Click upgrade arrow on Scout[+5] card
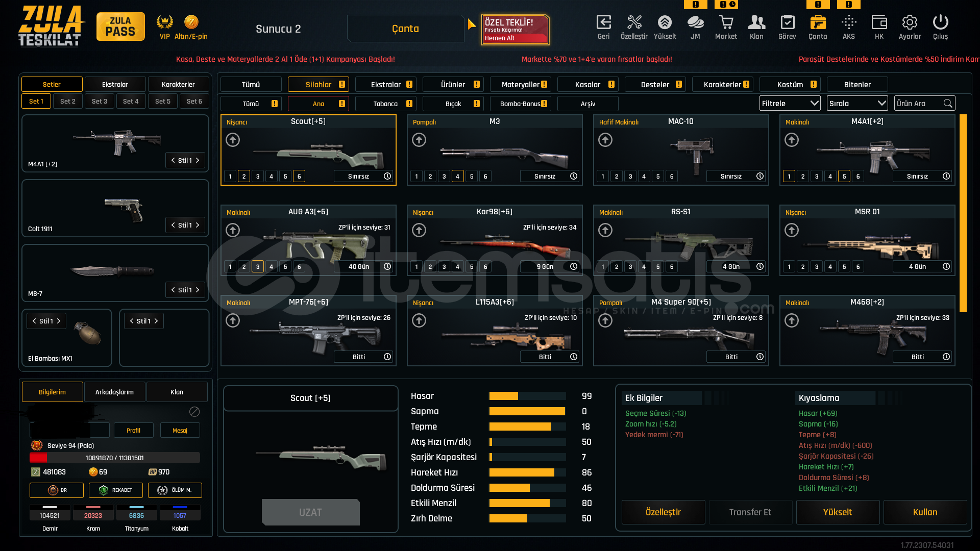 (233, 140)
